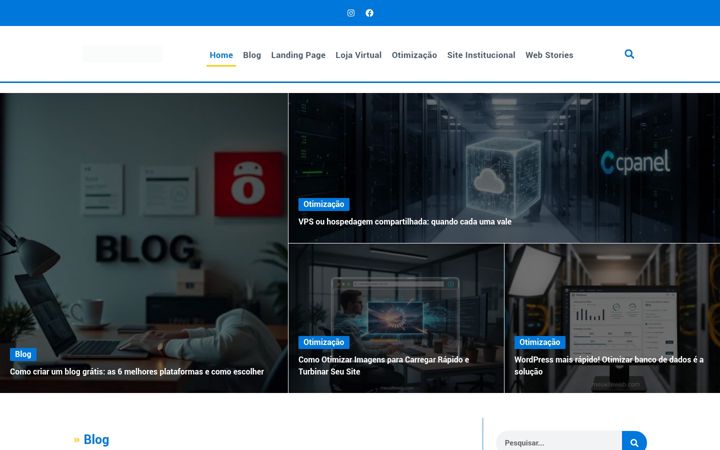Viewport: 720px width, 450px height.
Task: Click the Blog category tag on the featured post
Action: 23,354
